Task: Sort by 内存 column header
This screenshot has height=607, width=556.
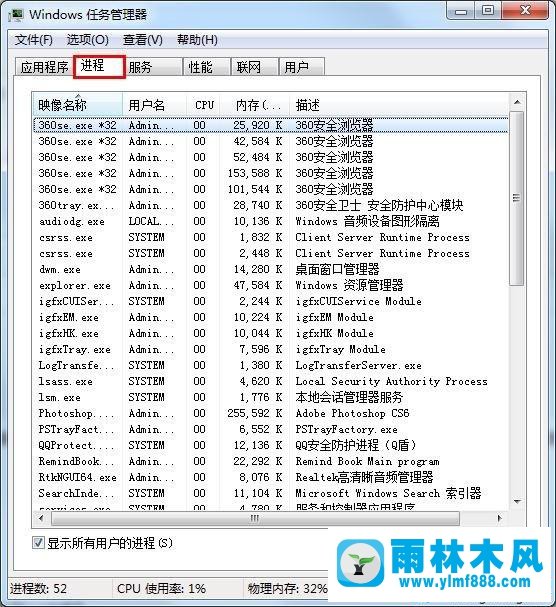Action: [255, 105]
